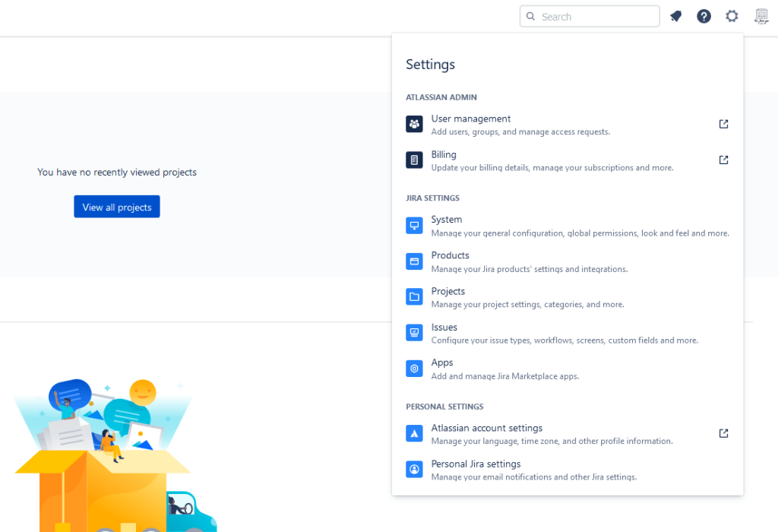Image resolution: width=778 pixels, height=532 pixels.
Task: Click the User management icon
Action: pyautogui.click(x=414, y=124)
